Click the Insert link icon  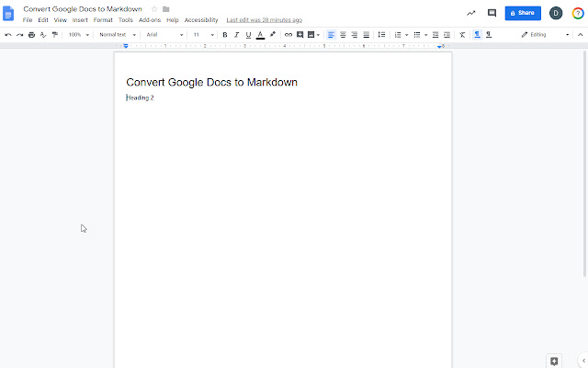point(288,35)
